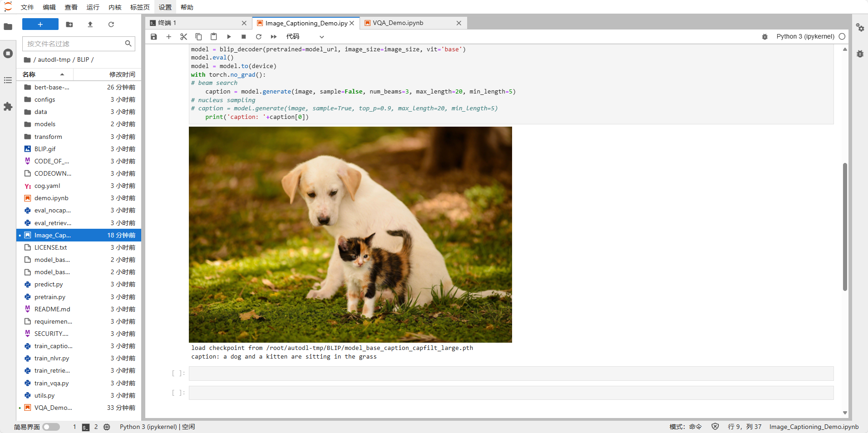
Task: Click the notebook vertical scrollbar
Action: 845,227
